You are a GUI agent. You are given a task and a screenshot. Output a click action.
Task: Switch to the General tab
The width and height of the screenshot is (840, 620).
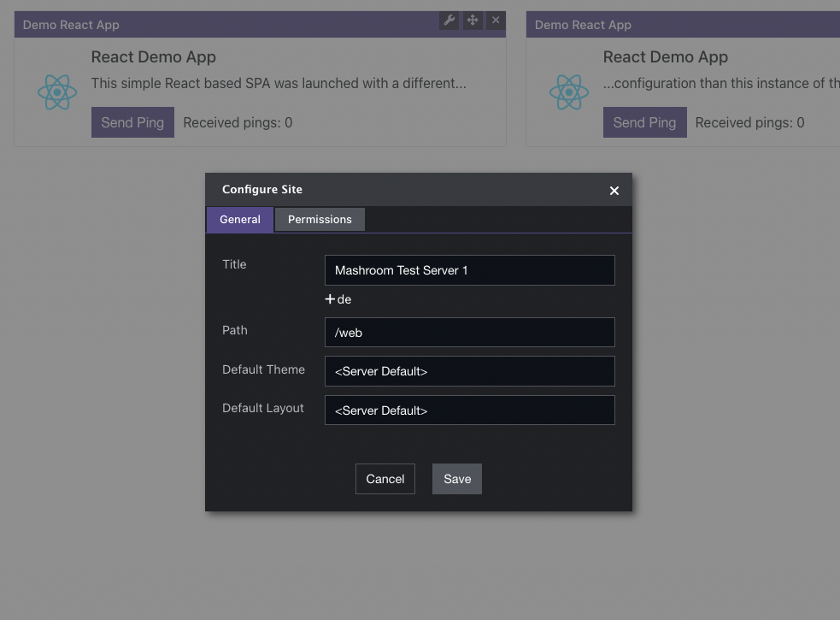pos(239,220)
